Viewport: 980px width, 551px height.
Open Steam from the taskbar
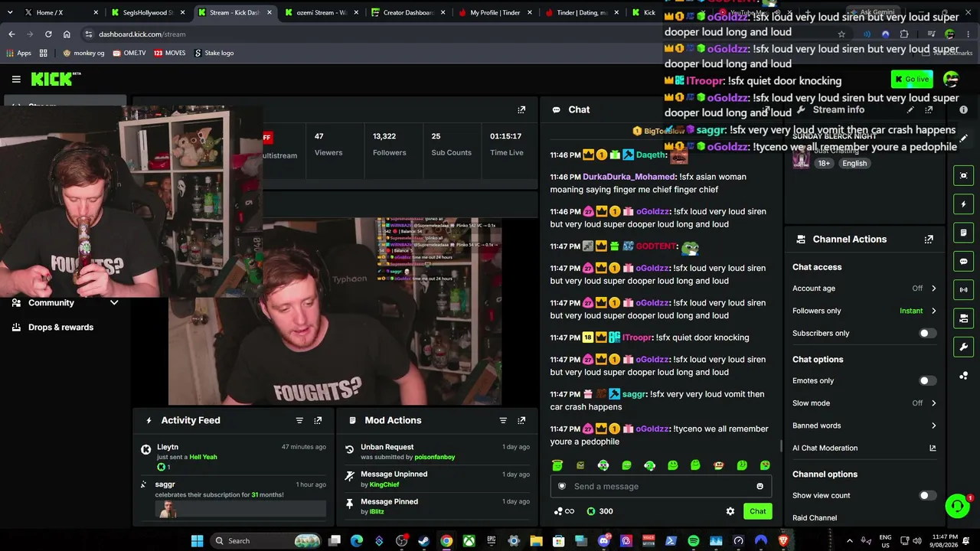(x=423, y=541)
